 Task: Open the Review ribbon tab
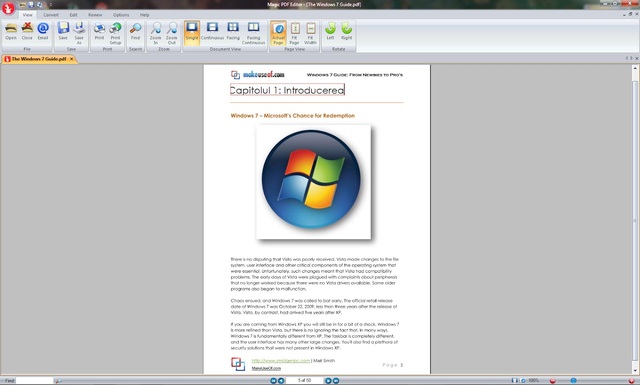click(95, 15)
